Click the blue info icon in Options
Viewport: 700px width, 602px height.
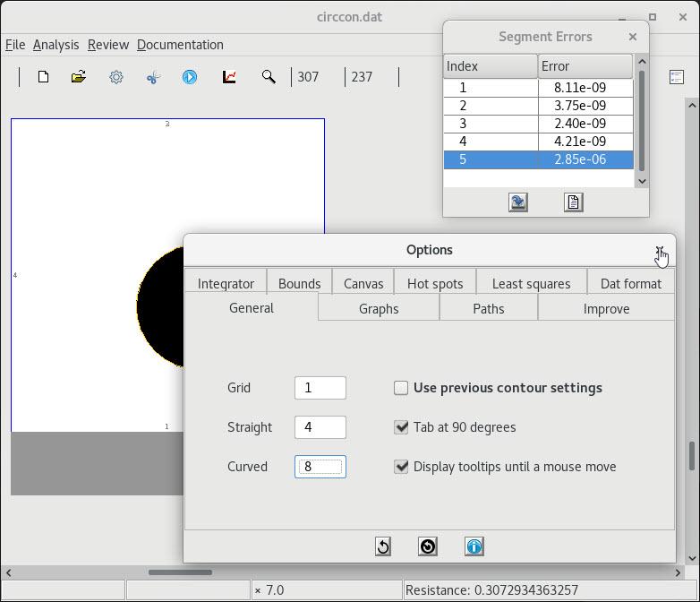pos(474,546)
